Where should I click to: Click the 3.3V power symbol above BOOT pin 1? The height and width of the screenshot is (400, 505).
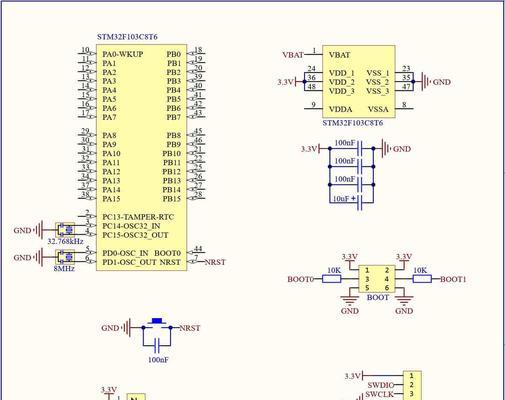(x=350, y=259)
